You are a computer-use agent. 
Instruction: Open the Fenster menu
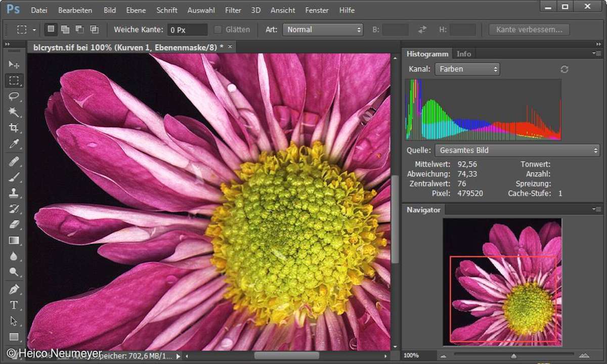tap(317, 10)
